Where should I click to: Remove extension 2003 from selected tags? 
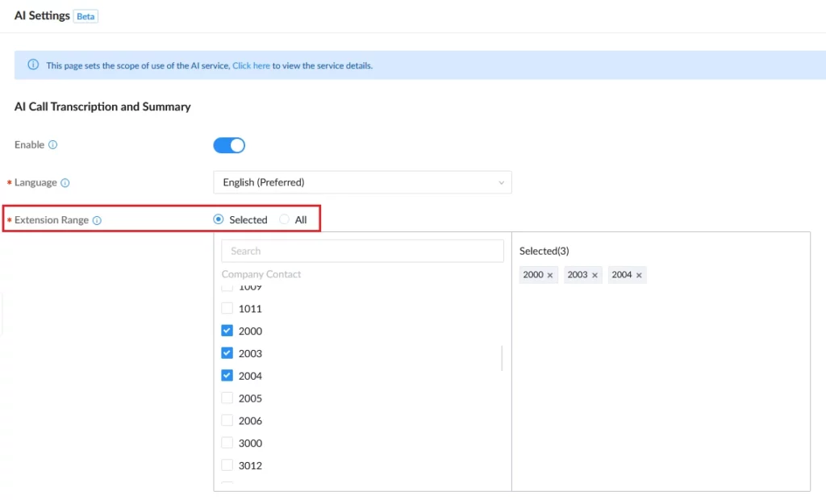point(594,275)
